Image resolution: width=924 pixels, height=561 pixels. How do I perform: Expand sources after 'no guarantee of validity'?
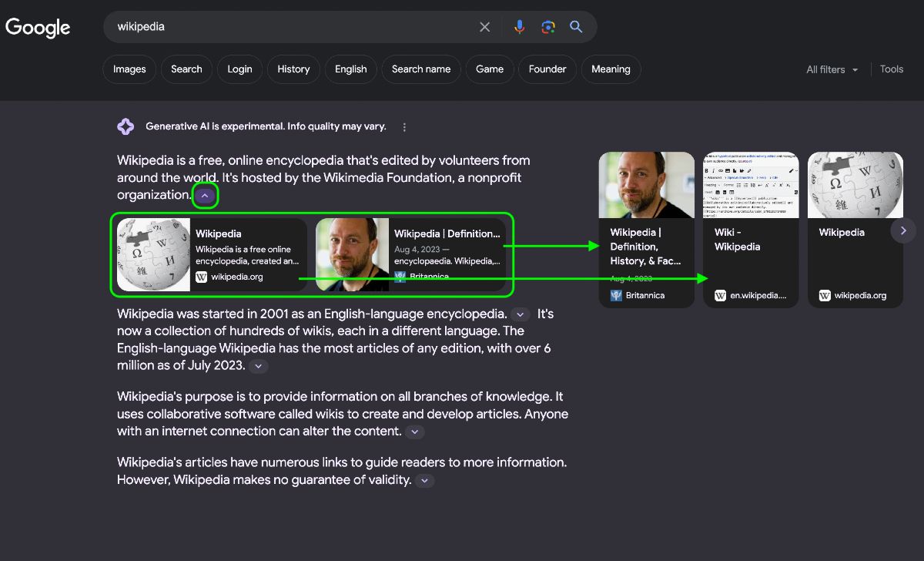pos(424,481)
